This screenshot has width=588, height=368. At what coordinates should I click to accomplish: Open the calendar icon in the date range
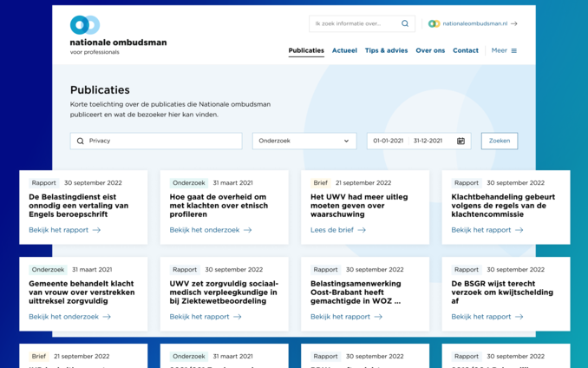click(x=461, y=141)
